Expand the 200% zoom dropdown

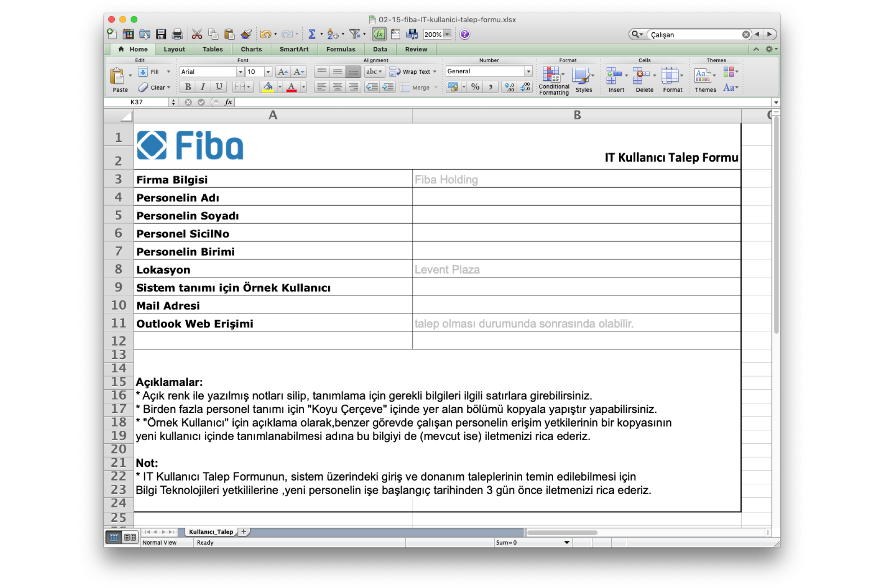pos(447,34)
